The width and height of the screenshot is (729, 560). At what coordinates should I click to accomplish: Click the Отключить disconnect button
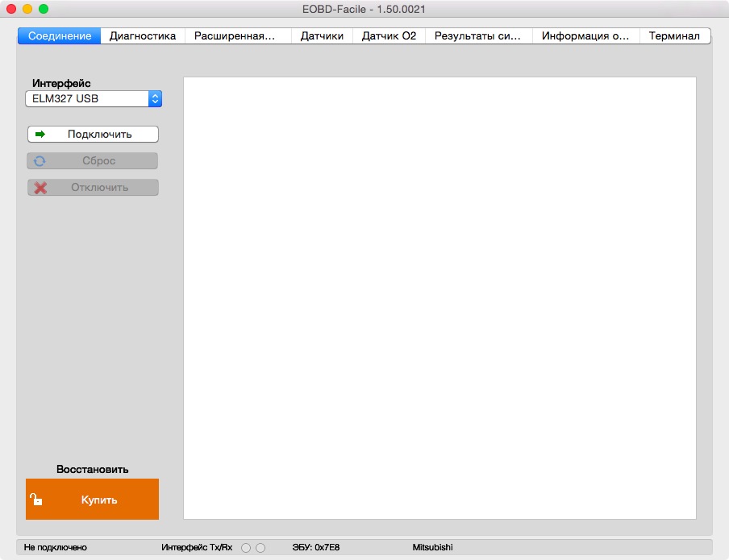tap(93, 187)
